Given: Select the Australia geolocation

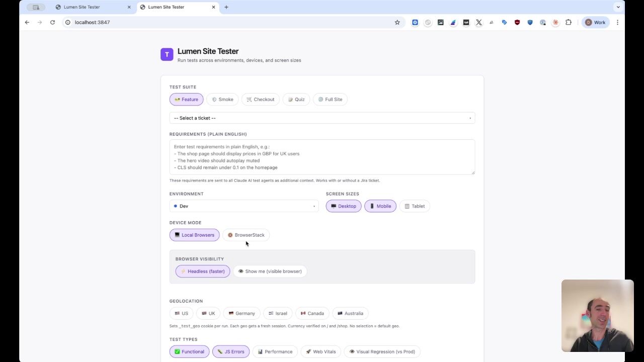Looking at the screenshot, I should (x=351, y=313).
